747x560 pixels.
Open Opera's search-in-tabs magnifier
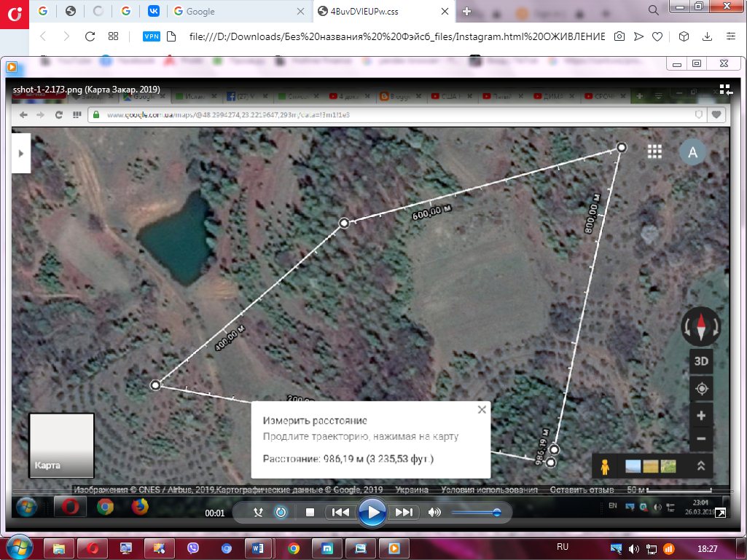click(653, 10)
